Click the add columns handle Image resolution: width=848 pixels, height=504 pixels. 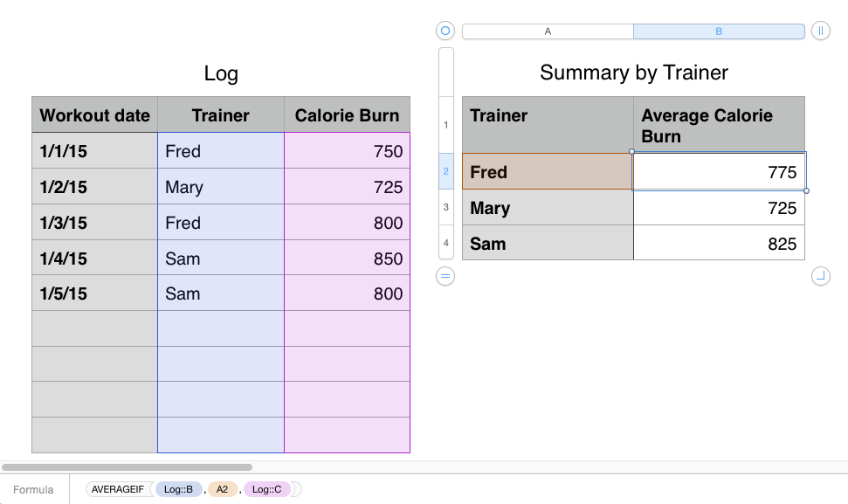pos(821,31)
